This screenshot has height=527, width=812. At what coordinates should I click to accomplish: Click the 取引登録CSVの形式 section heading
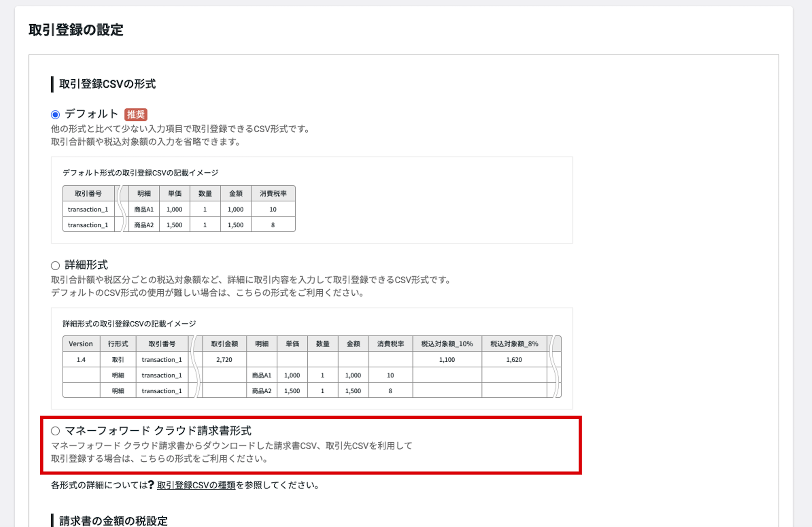(x=107, y=84)
